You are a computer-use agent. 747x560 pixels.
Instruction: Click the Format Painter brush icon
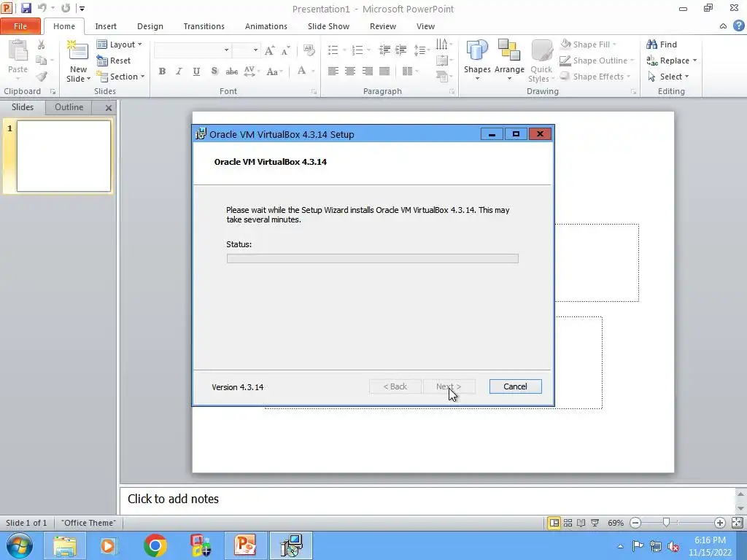(x=42, y=76)
